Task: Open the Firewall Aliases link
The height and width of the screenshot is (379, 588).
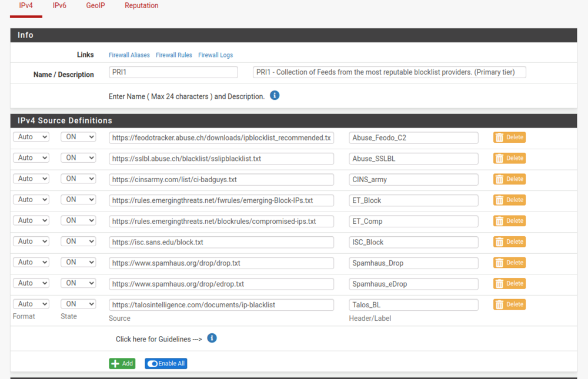Action: 129,55
